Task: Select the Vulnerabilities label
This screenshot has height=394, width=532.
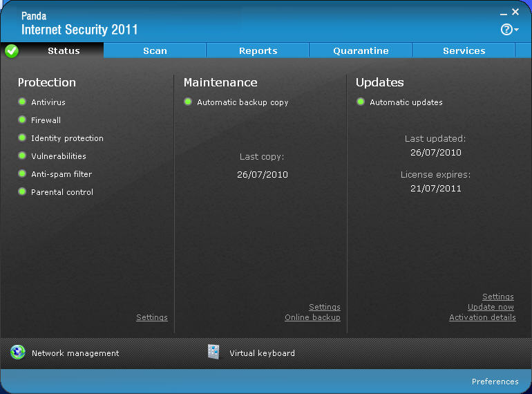Action: tap(59, 156)
